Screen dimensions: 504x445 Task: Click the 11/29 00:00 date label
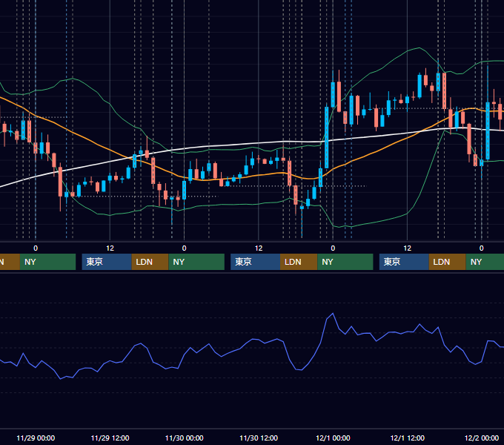click(x=36, y=438)
